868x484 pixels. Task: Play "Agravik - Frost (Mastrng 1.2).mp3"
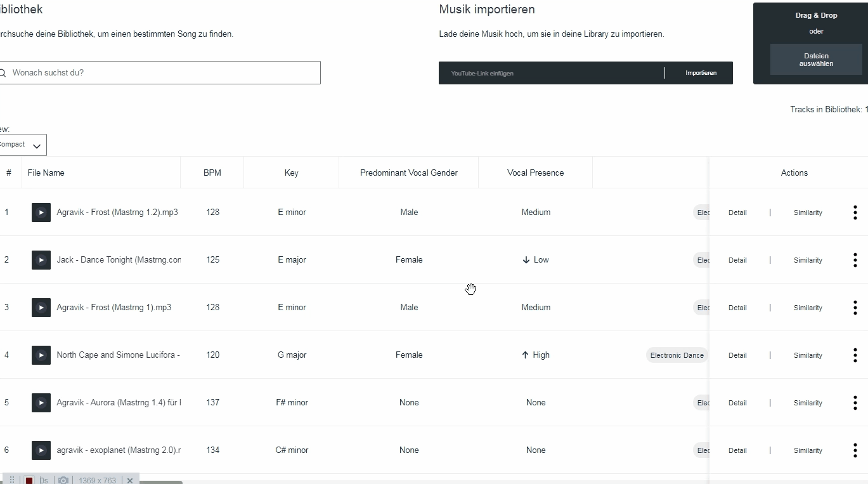click(41, 213)
